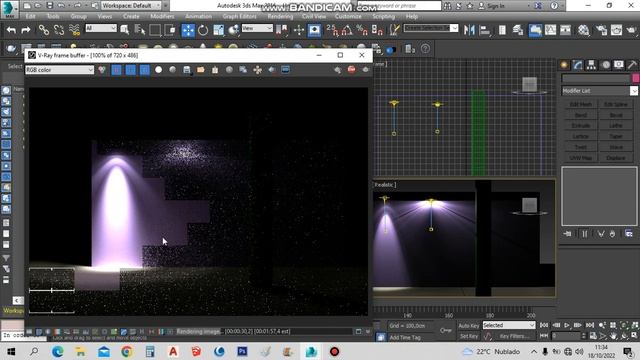This screenshot has width=640, height=360.
Task: Open the Material Editor icon
Action: pyautogui.click(x=584, y=30)
